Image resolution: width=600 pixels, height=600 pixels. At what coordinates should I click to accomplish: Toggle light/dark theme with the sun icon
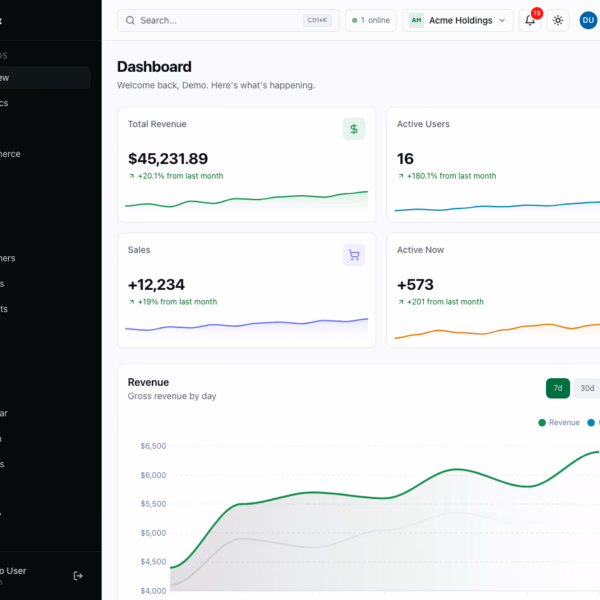[558, 20]
